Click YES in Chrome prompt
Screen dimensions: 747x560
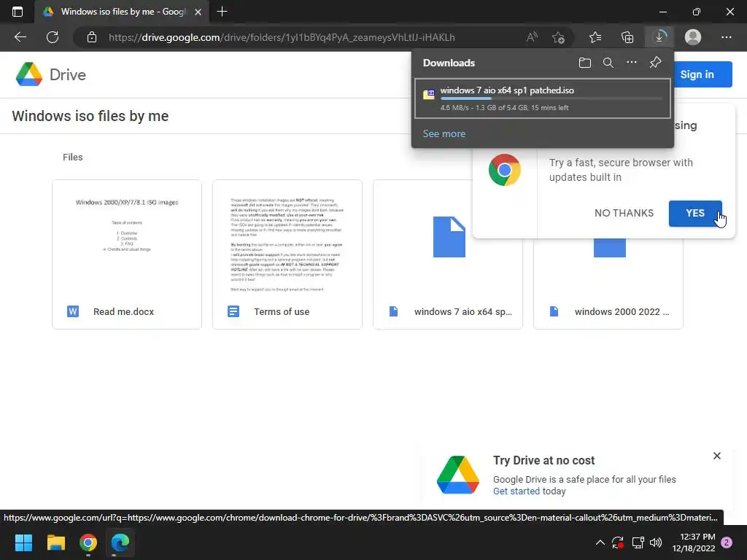pos(695,214)
